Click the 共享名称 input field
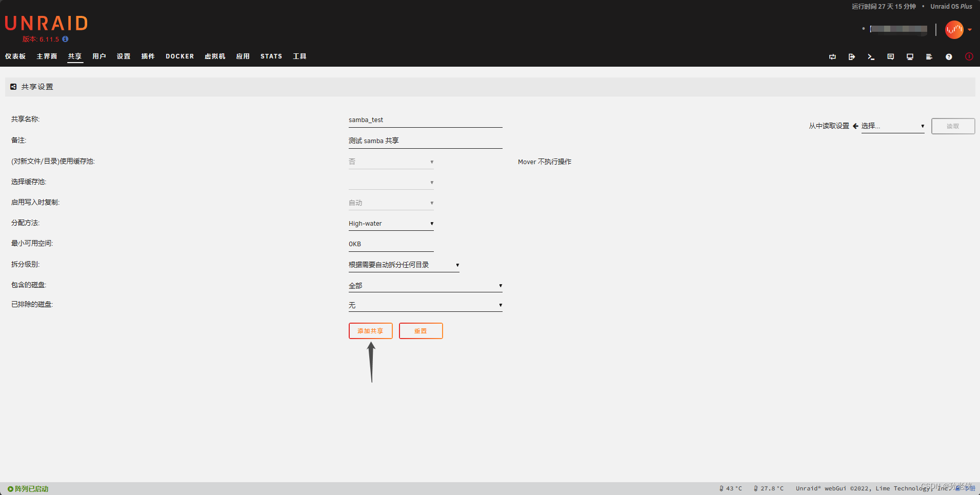This screenshot has height=495, width=980. coord(425,120)
